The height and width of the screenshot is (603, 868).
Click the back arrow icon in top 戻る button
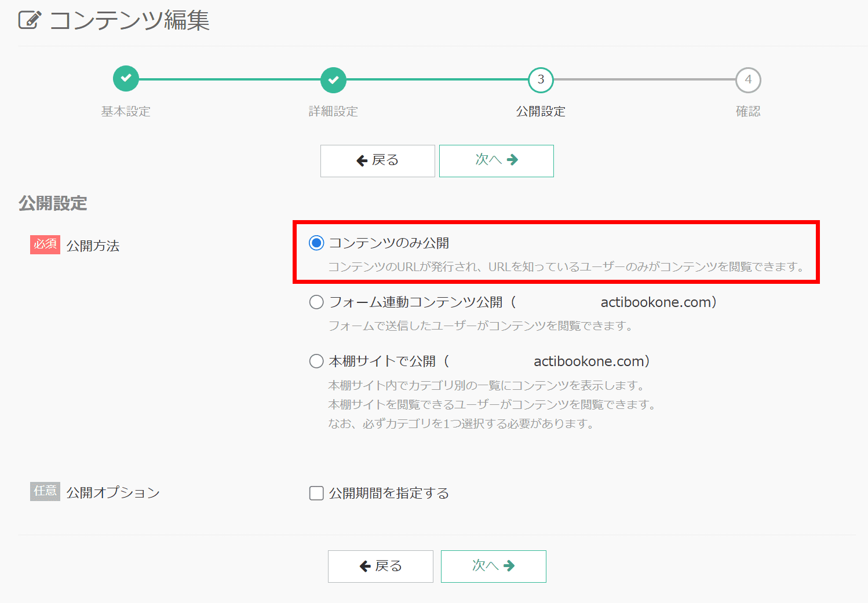click(362, 160)
